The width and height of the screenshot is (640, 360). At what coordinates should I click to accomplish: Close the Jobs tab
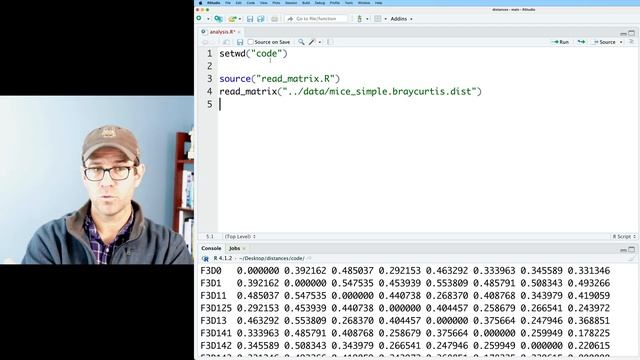[244, 248]
